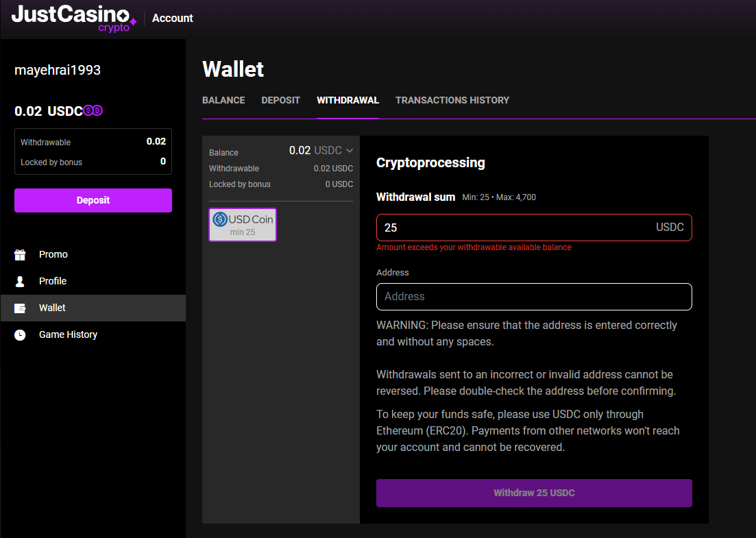Click the WARNING address notice text

(526, 334)
